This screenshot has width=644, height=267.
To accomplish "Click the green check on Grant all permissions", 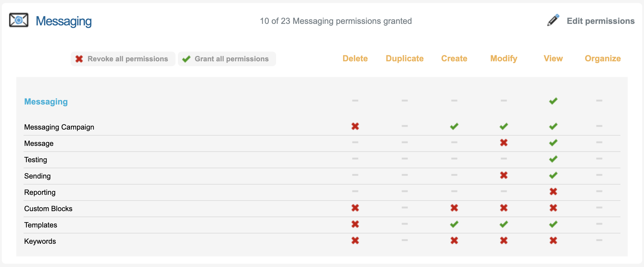I will [x=186, y=59].
